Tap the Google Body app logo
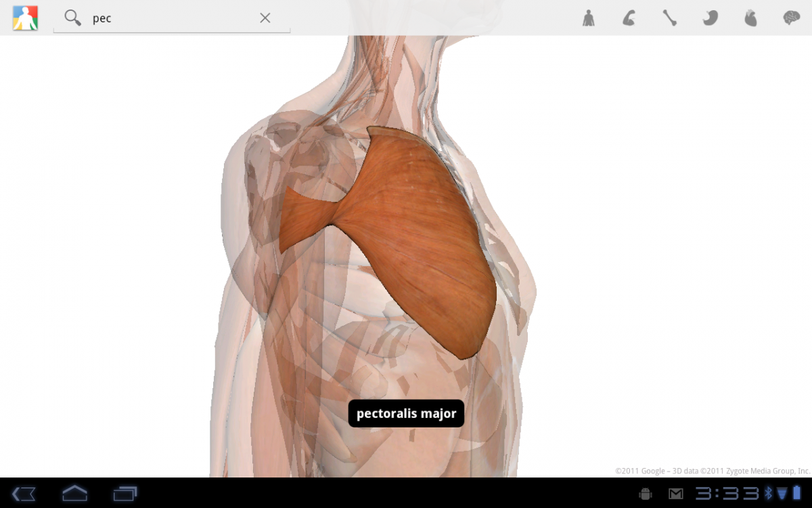Image resolution: width=812 pixels, height=508 pixels. click(x=25, y=18)
